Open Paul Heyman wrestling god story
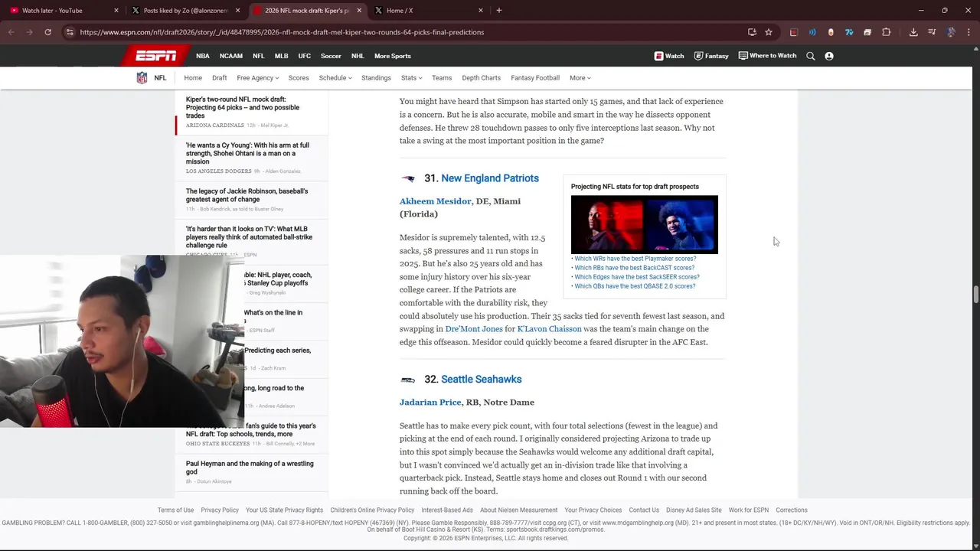 click(250, 468)
